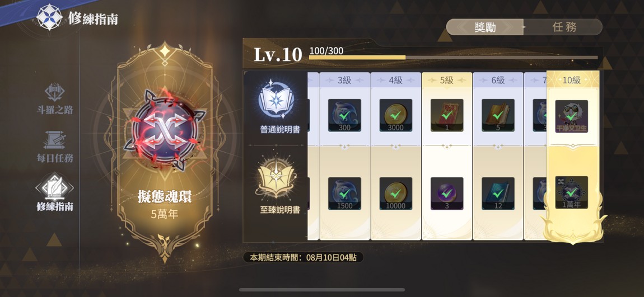Select the 修練指南 sidebar icon
The height and width of the screenshot is (297, 644).
pyautogui.click(x=55, y=193)
